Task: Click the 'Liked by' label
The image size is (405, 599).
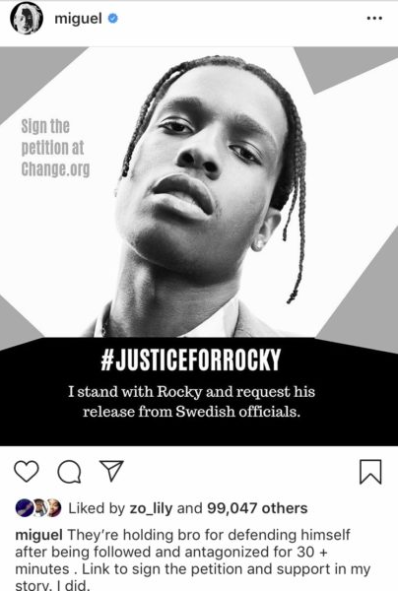Action: click(96, 508)
